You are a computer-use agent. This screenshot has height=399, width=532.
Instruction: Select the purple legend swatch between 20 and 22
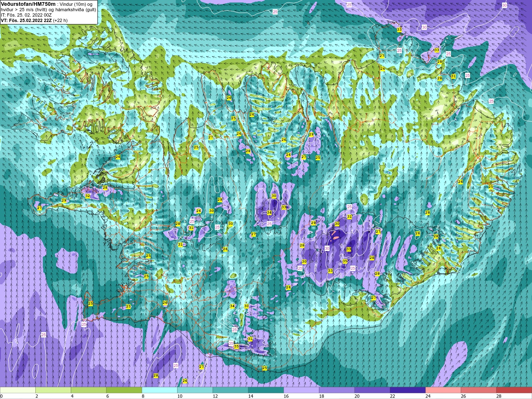click(372, 390)
